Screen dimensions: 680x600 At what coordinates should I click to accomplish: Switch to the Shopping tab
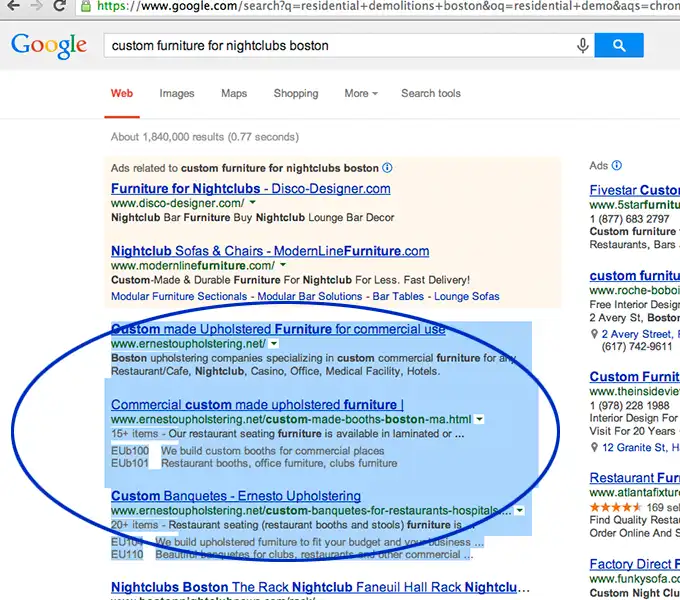[x=296, y=93]
